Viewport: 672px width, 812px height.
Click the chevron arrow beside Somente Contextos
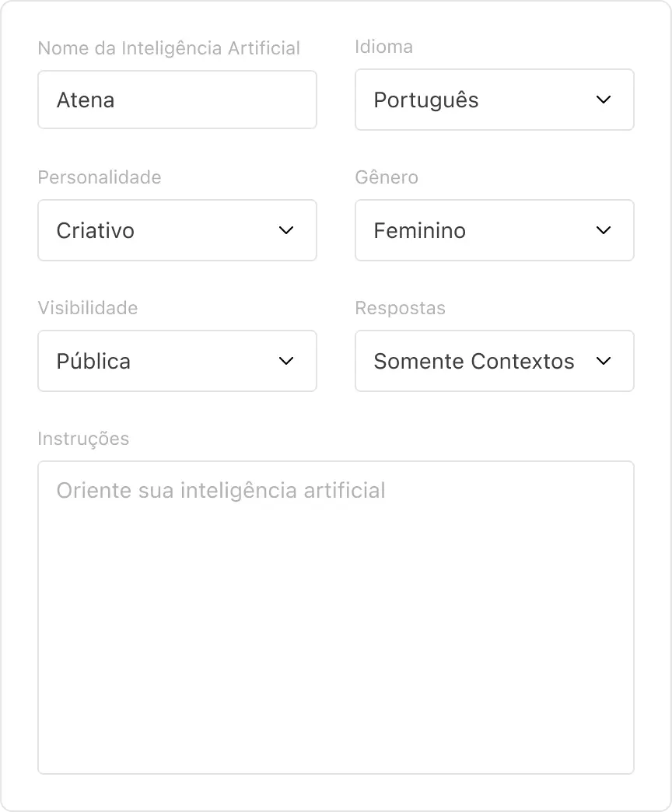(x=604, y=361)
